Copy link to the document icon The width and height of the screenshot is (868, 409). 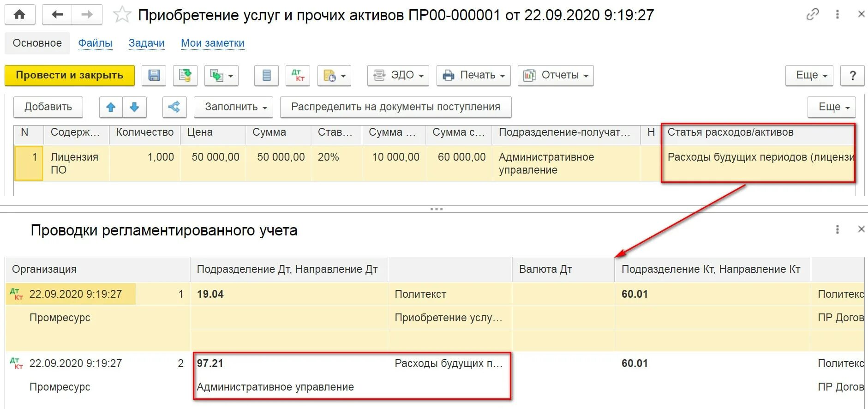[x=813, y=14]
